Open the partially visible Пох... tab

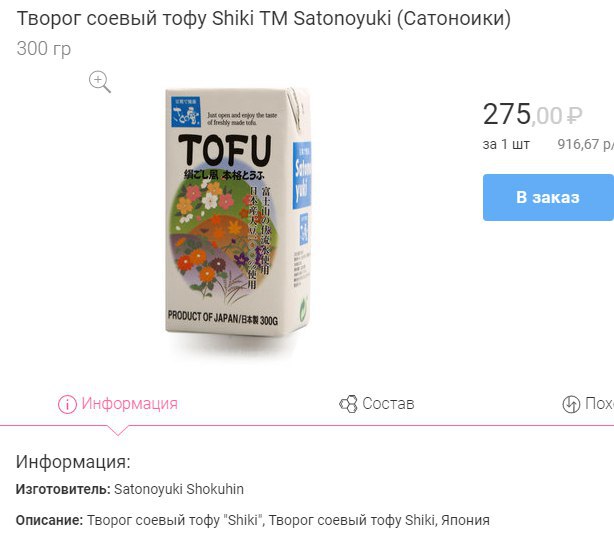click(x=588, y=404)
